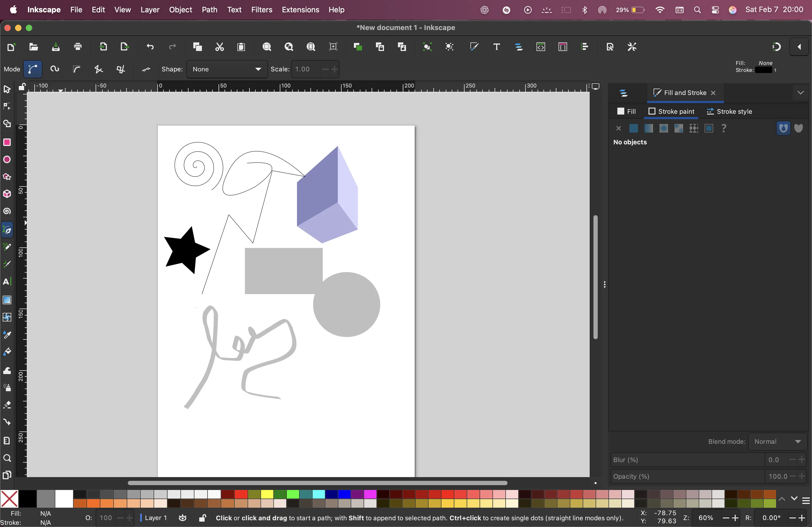Click the Cut scissors icon

pyautogui.click(x=219, y=47)
